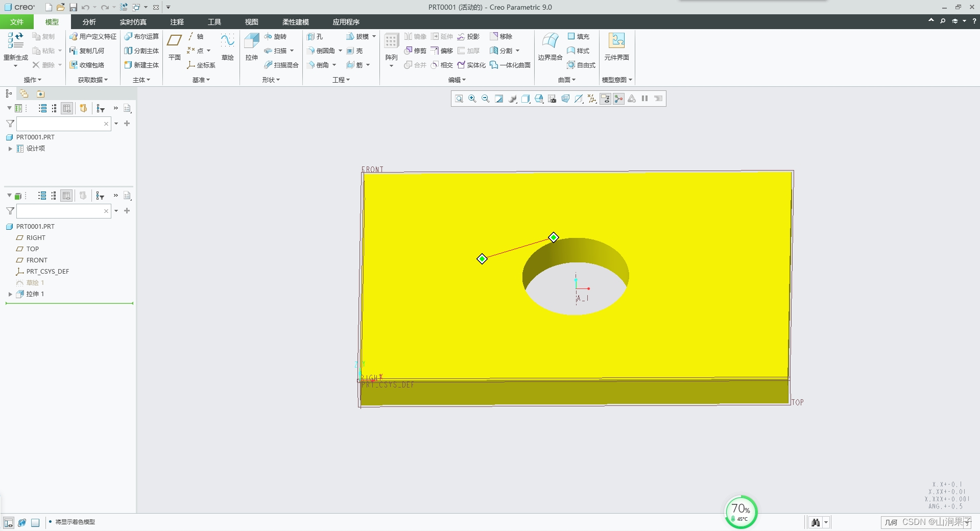Viewport: 980px width, 531px height.
Task: Open the 孔 (Hole) tool
Action: pyautogui.click(x=315, y=36)
